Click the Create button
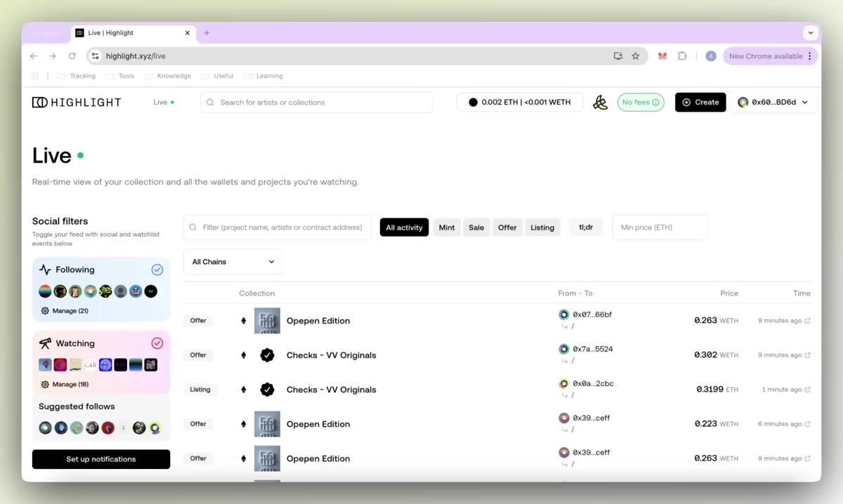843x504 pixels. [x=700, y=102]
